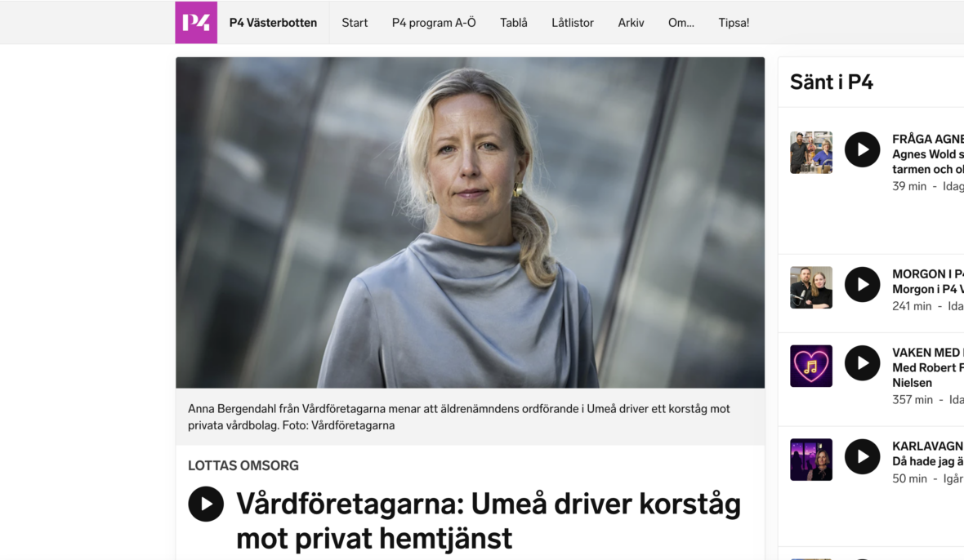964x560 pixels.
Task: Open headline Vårdföretagarna: Umeå driver korståg
Action: coord(489,521)
